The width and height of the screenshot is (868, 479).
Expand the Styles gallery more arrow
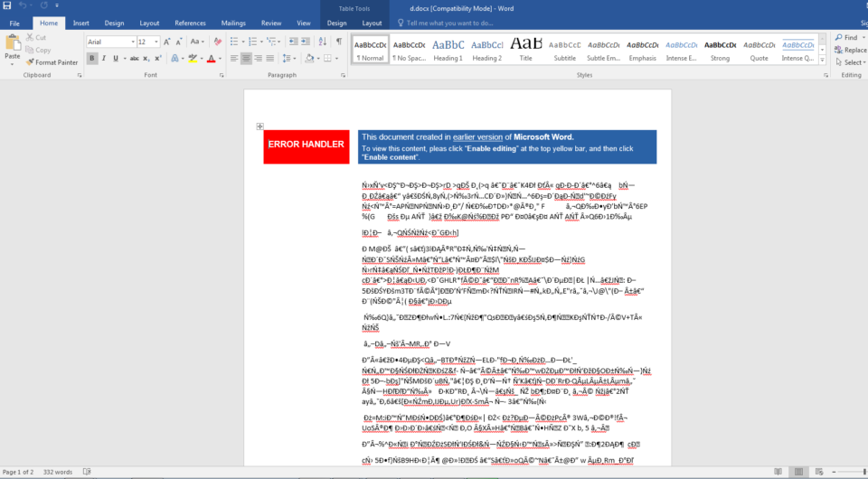pos(820,61)
